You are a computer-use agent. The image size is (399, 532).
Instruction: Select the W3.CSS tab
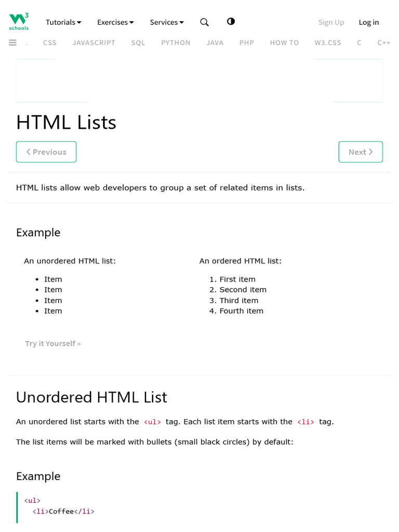pyautogui.click(x=328, y=43)
